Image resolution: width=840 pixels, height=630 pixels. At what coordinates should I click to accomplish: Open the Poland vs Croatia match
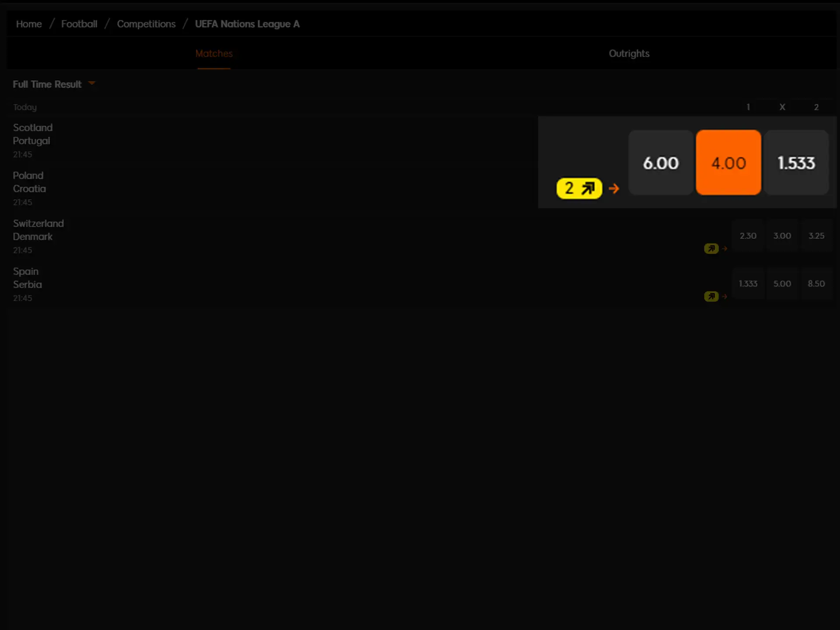[29, 188]
